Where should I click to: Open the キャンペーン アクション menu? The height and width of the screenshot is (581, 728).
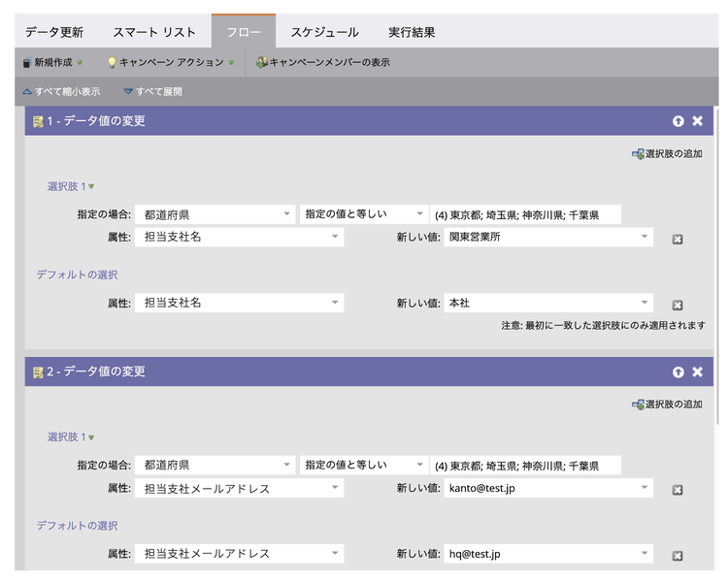(x=171, y=63)
